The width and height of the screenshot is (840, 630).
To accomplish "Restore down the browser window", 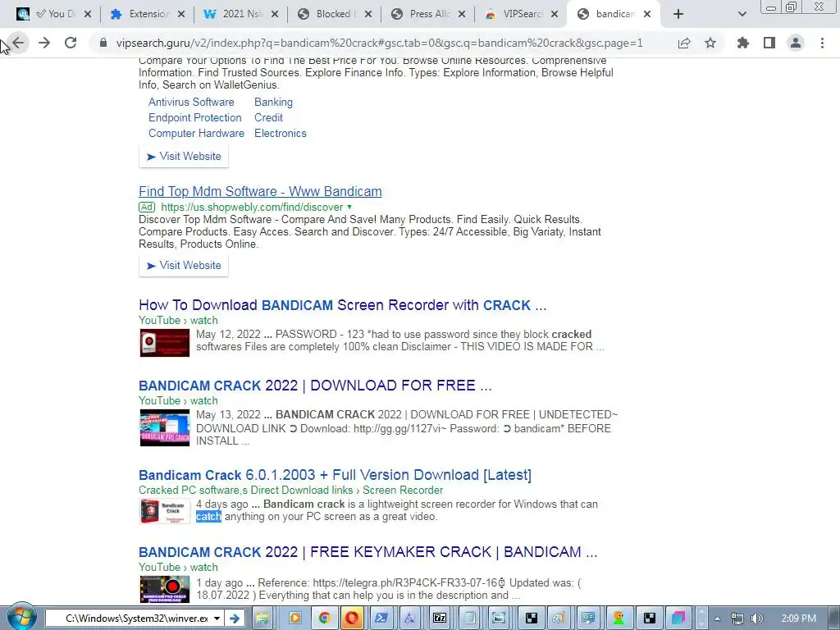I will pos(792,7).
